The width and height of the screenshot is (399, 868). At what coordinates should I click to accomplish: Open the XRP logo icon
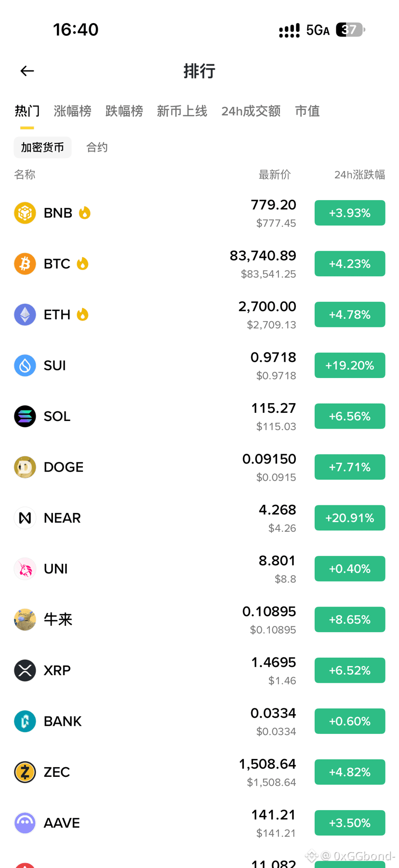coord(25,670)
